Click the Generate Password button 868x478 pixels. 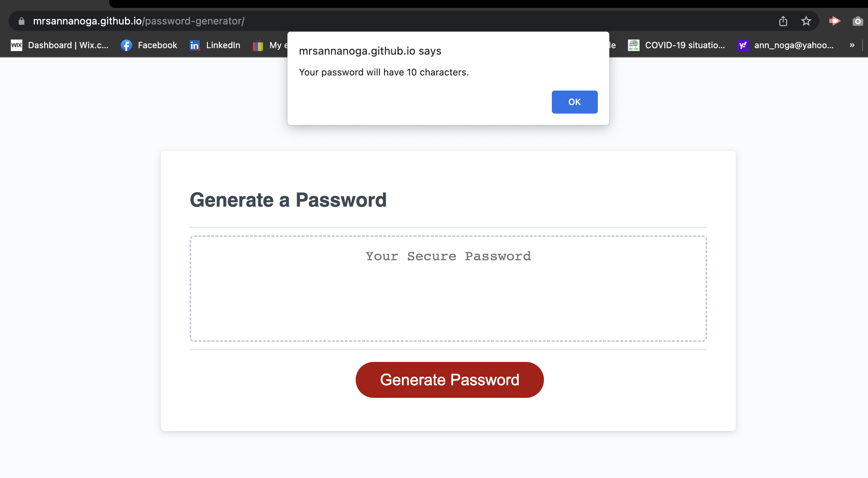[449, 380]
